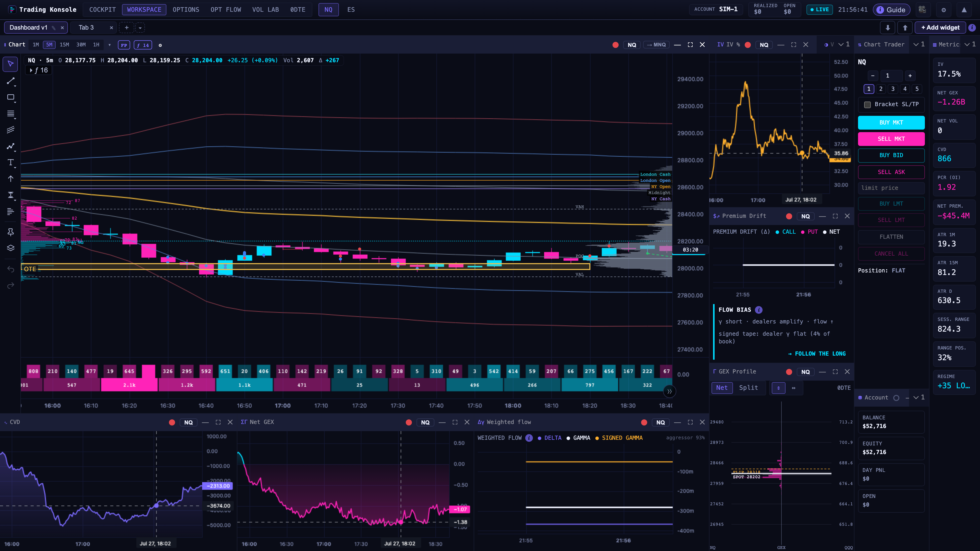
Task: Select the Split view in GEX Profile
Action: click(748, 388)
